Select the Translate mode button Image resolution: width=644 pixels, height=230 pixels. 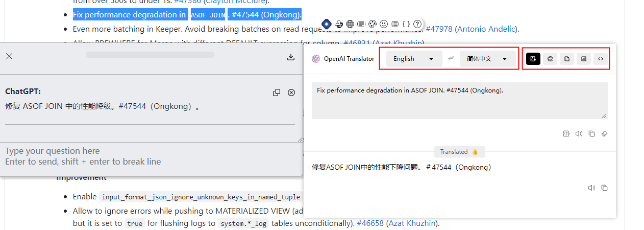[533, 59]
